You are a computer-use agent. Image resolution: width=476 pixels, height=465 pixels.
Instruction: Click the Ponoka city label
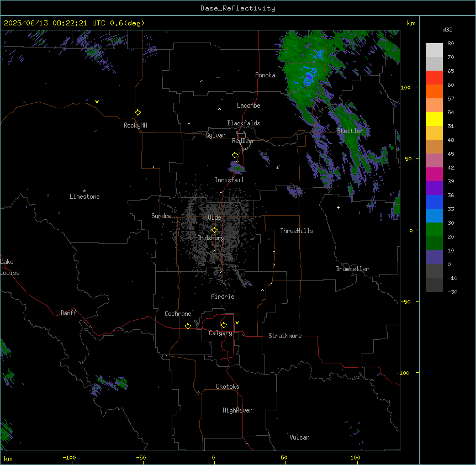coord(265,75)
